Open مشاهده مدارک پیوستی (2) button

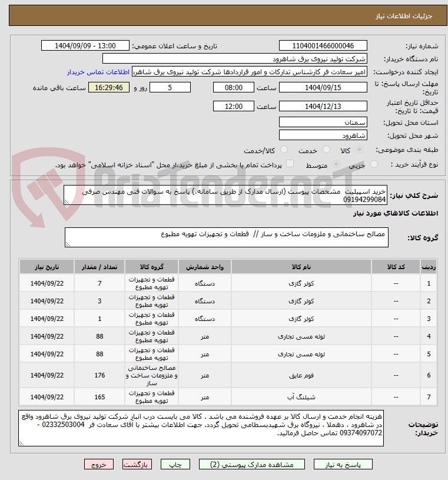[x=251, y=464]
